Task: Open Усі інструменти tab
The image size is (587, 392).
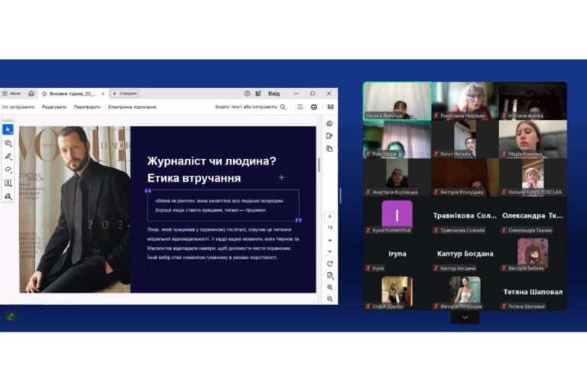Action: click(18, 107)
